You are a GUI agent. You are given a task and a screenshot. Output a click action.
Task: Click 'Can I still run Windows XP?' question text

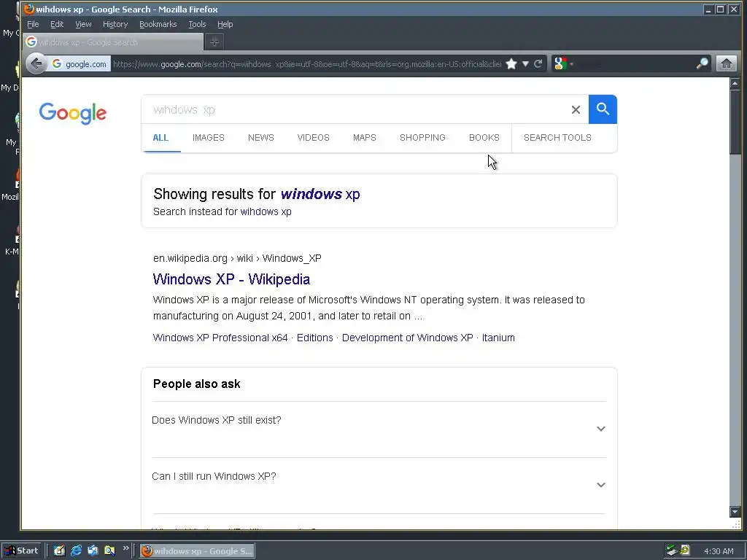click(214, 476)
